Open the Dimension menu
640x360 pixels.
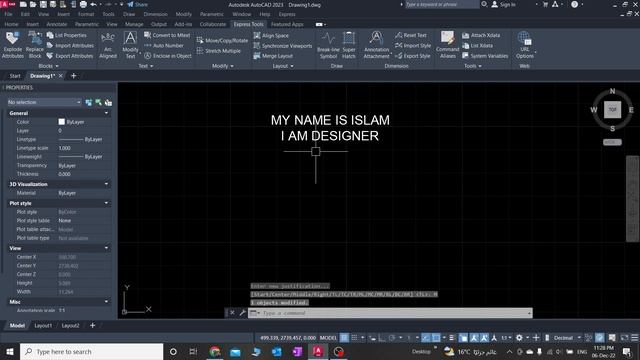click(156, 14)
